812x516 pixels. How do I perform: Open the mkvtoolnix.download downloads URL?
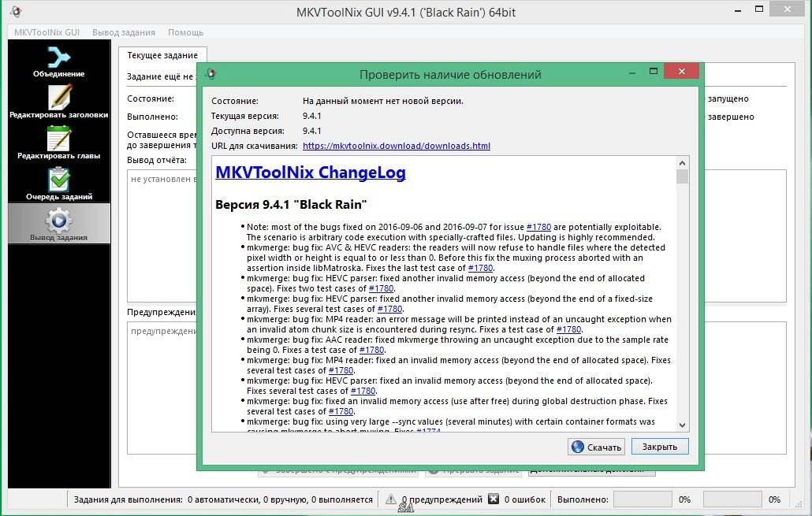click(397, 146)
